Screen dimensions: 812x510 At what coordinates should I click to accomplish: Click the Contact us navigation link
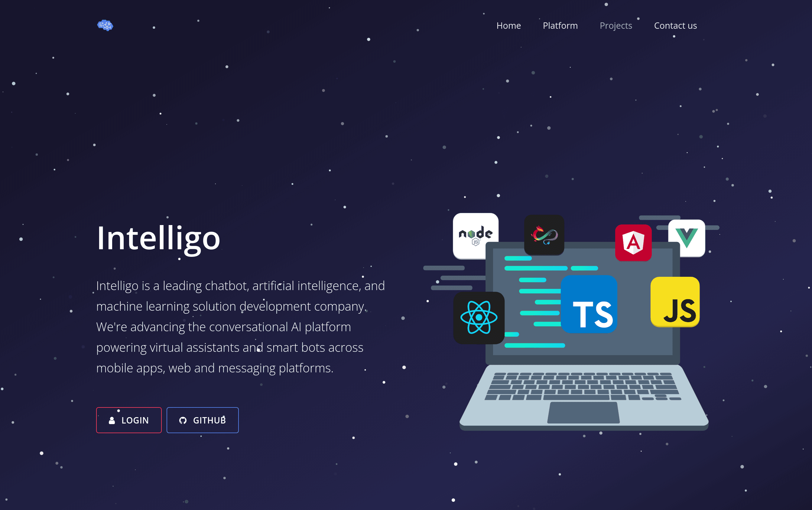tap(675, 26)
